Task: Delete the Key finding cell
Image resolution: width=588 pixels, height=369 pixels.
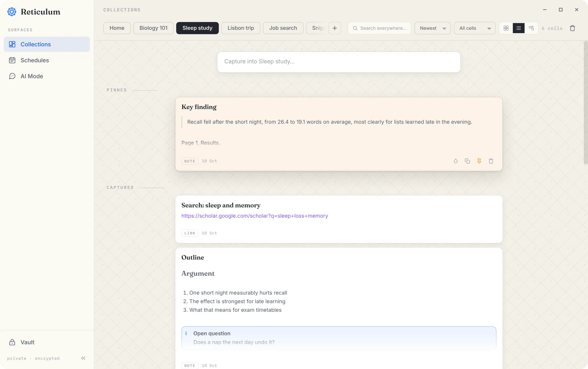Action: click(491, 161)
